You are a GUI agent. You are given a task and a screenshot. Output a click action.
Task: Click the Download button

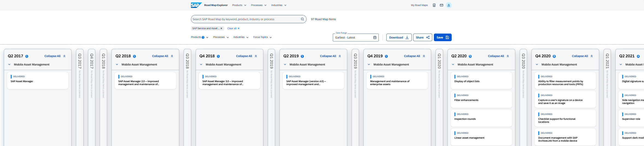coord(399,37)
